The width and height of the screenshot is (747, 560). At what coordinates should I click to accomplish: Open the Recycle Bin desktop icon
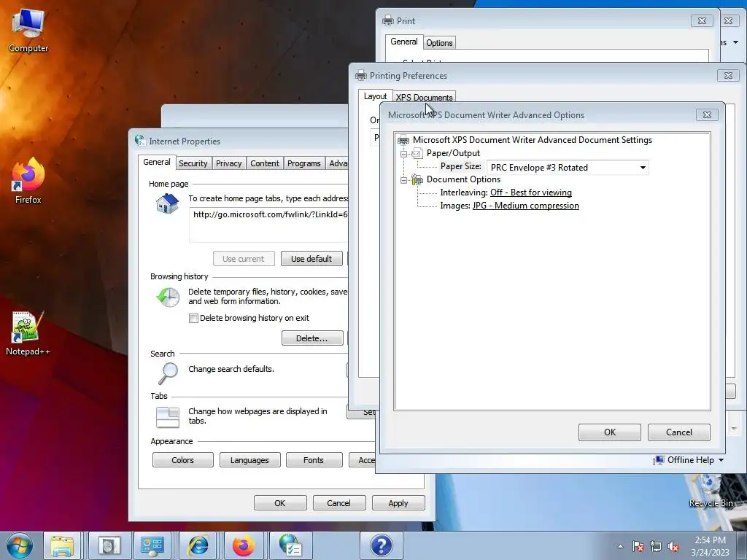tap(711, 491)
